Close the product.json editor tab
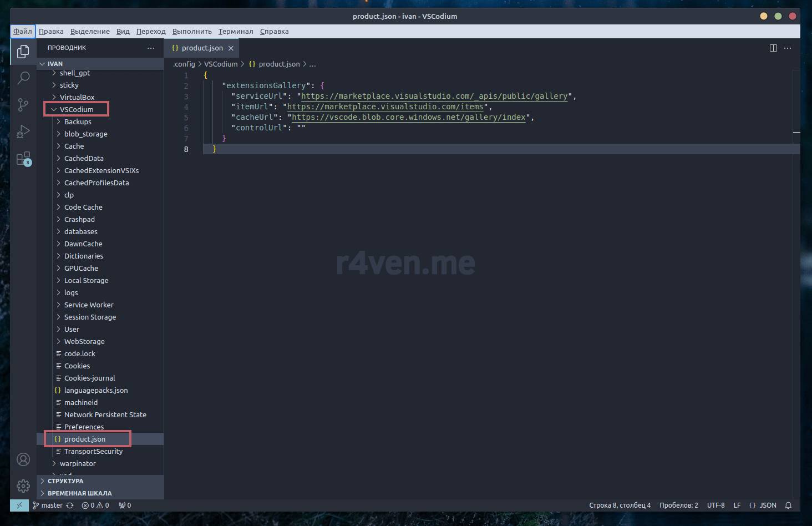 (231, 48)
